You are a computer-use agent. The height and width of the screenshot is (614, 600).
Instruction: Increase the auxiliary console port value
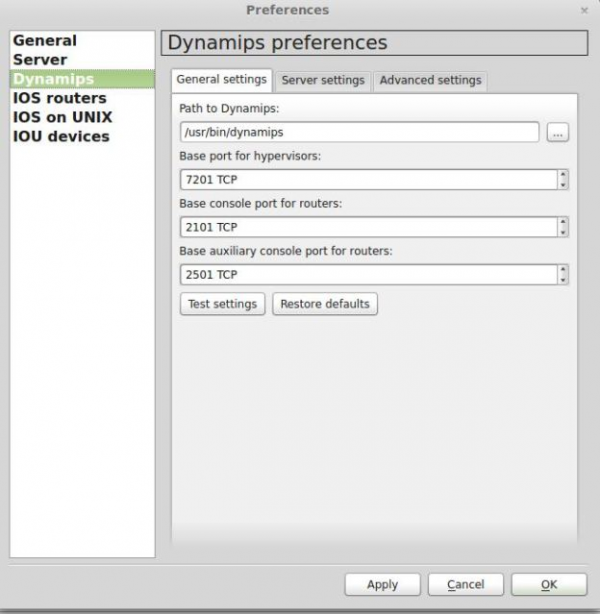[x=563, y=269]
